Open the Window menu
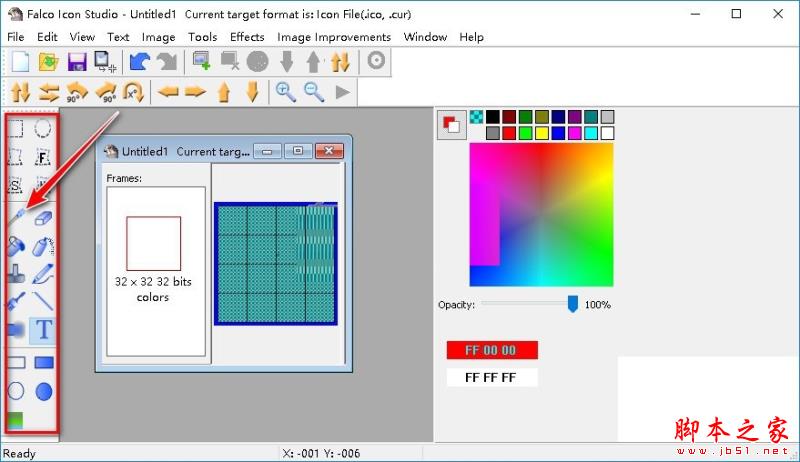The width and height of the screenshot is (800, 462). coord(425,37)
